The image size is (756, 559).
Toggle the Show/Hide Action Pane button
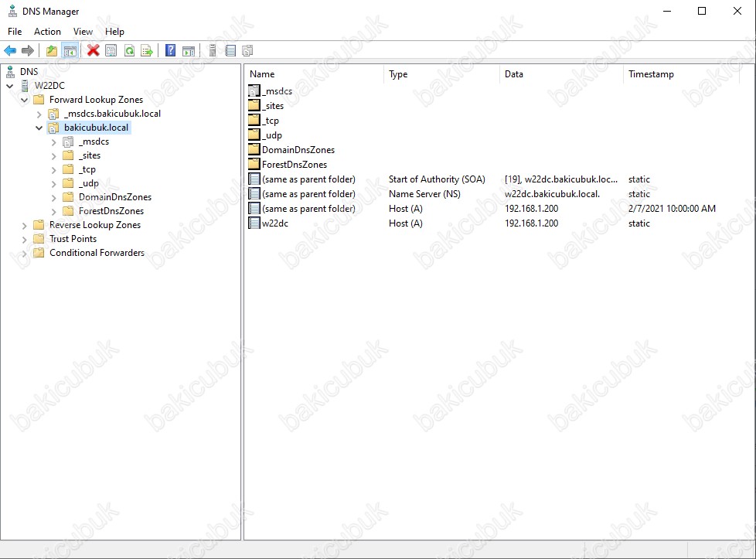click(189, 51)
